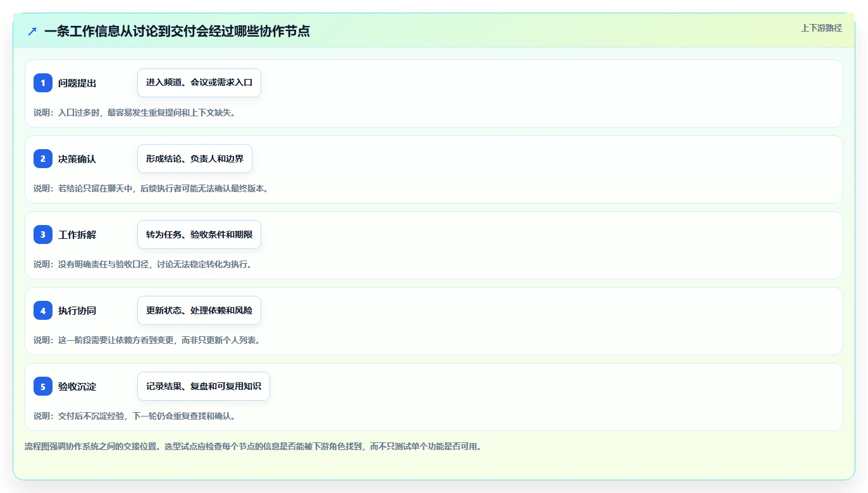
Task: Click the title 一条工作信息从讨论到交付会经过哪些协作节点
Action: click(x=177, y=31)
